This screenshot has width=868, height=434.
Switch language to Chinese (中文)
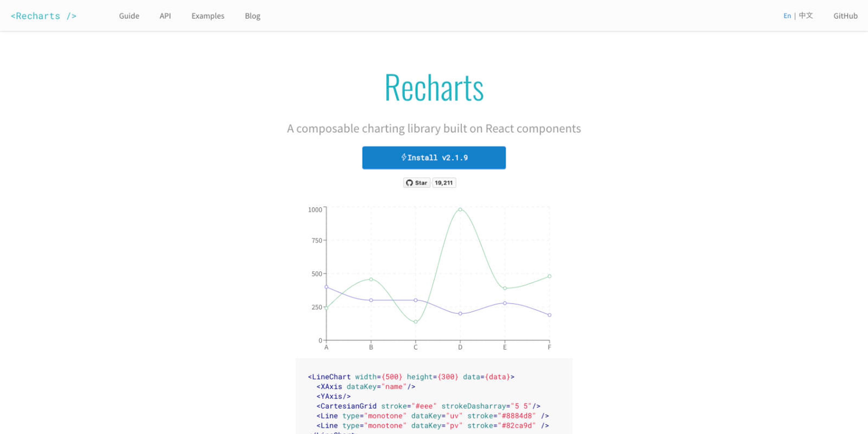coord(806,16)
